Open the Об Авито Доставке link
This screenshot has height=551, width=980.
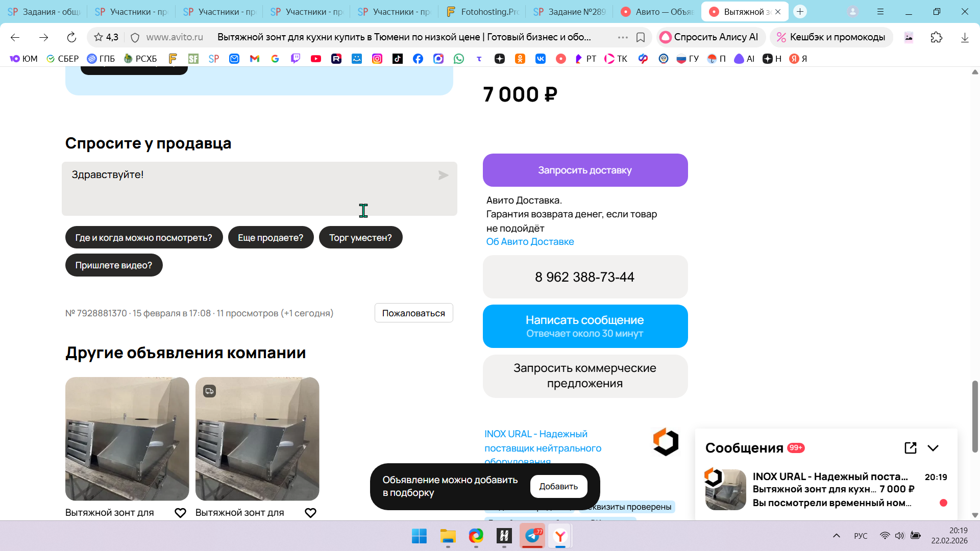[530, 242]
